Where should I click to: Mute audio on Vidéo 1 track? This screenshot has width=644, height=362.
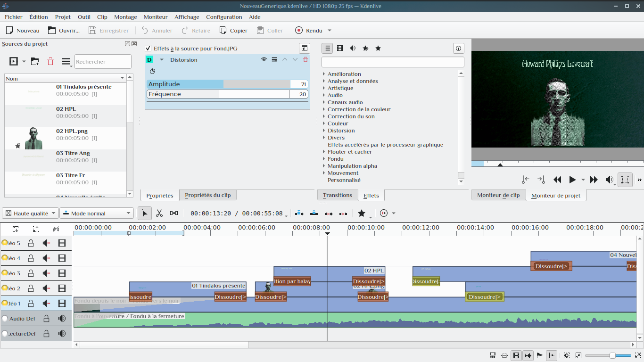[46, 304]
